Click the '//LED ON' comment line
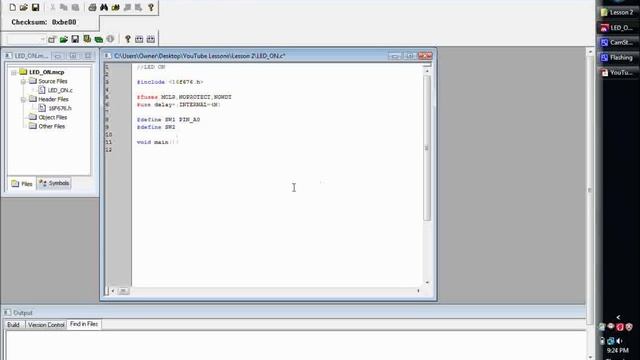The image size is (640, 360). coord(151,67)
